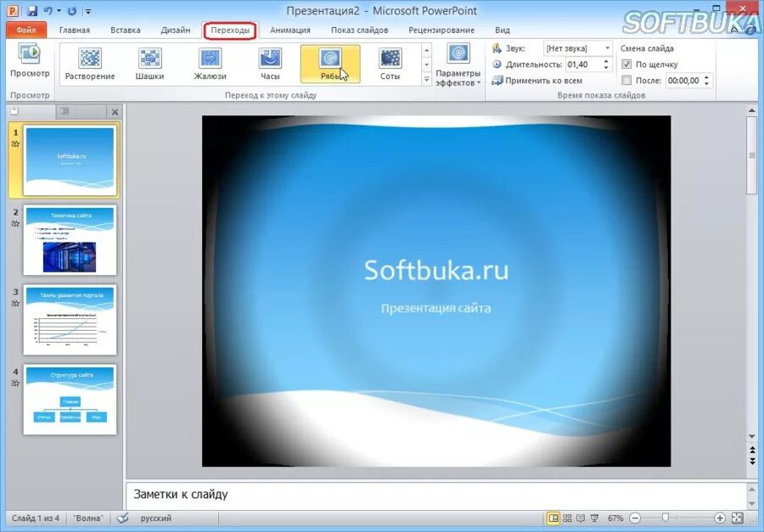
Task: Apply the Растворение transition
Action: tap(90, 64)
